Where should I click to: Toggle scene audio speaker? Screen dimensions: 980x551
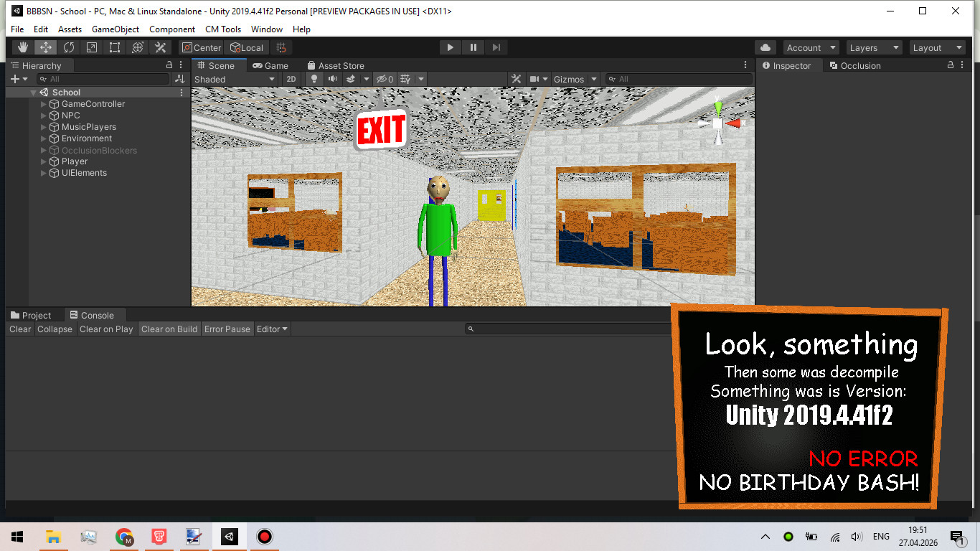pos(333,79)
